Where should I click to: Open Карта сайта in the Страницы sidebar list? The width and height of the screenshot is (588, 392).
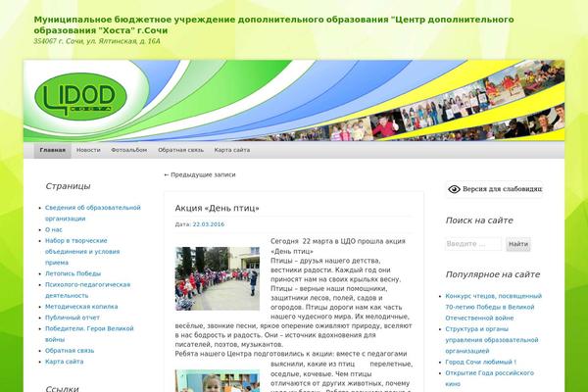pos(64,362)
